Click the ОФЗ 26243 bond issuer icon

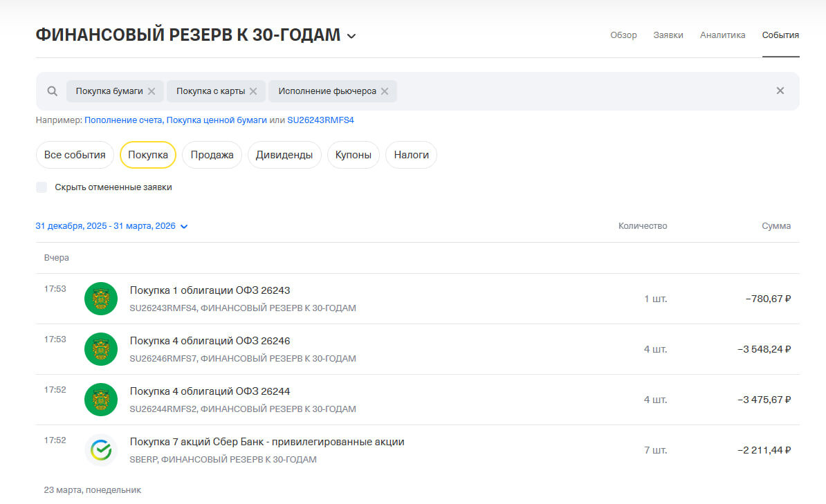tap(101, 299)
